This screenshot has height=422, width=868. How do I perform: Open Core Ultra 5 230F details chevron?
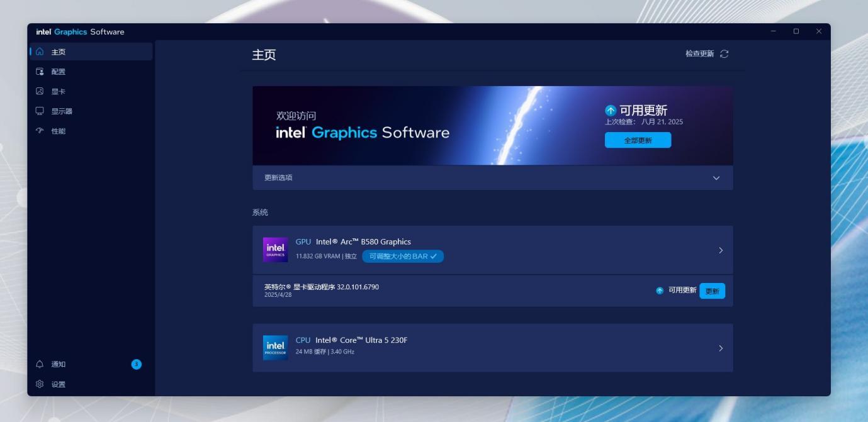(x=721, y=348)
